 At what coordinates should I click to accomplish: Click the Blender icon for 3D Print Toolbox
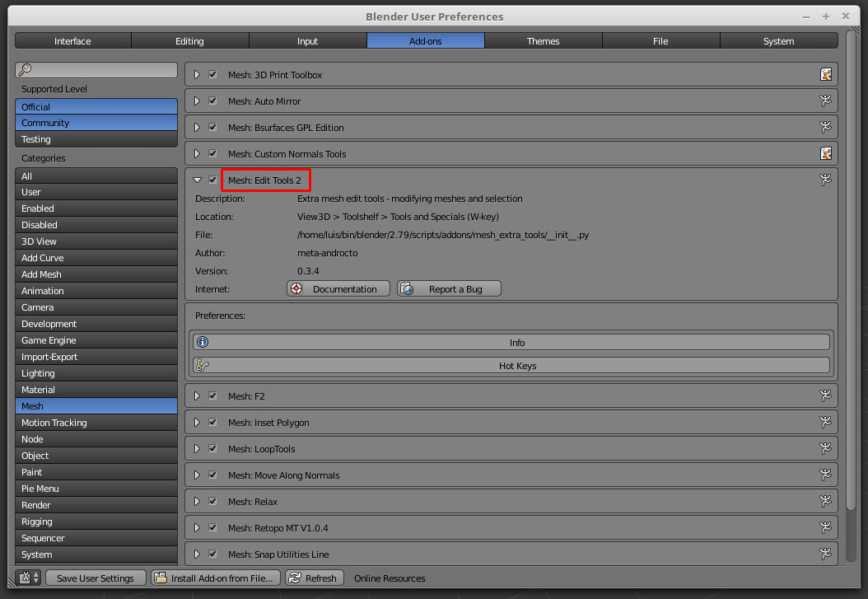[825, 75]
